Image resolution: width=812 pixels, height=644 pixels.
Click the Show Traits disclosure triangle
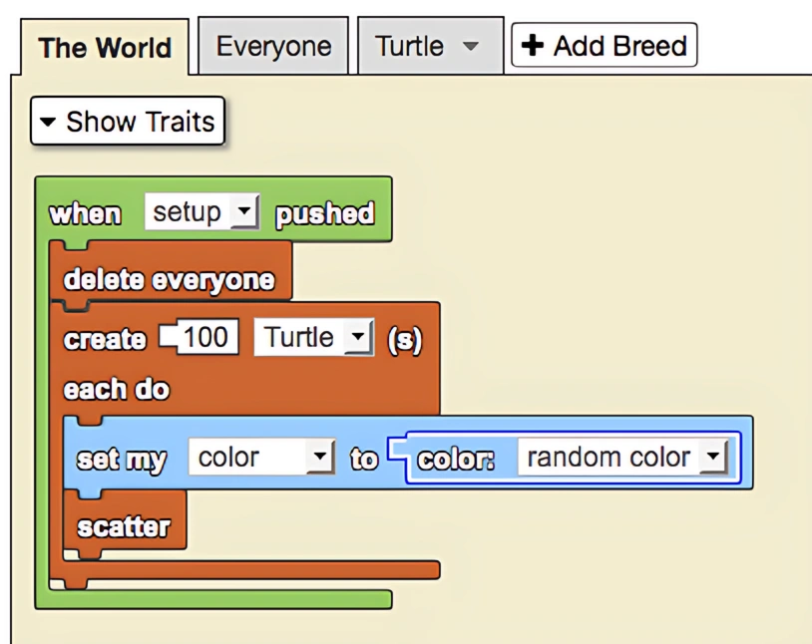[48, 121]
